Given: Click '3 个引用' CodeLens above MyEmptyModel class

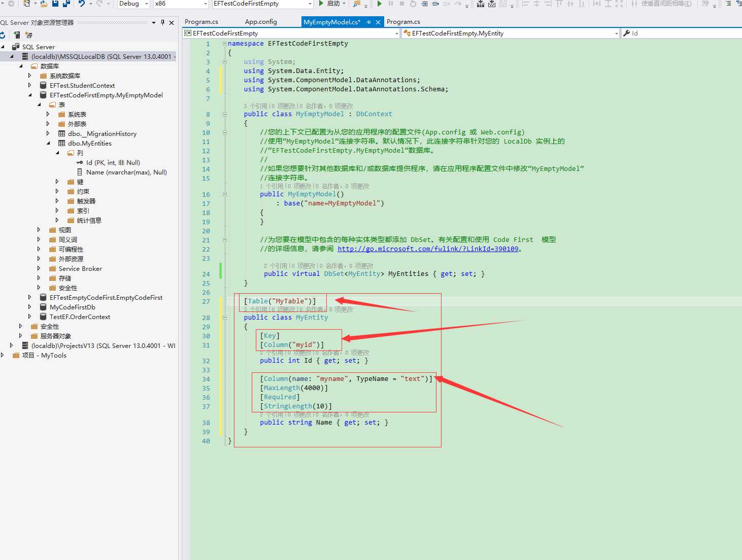Looking at the screenshot, I should [255, 106].
